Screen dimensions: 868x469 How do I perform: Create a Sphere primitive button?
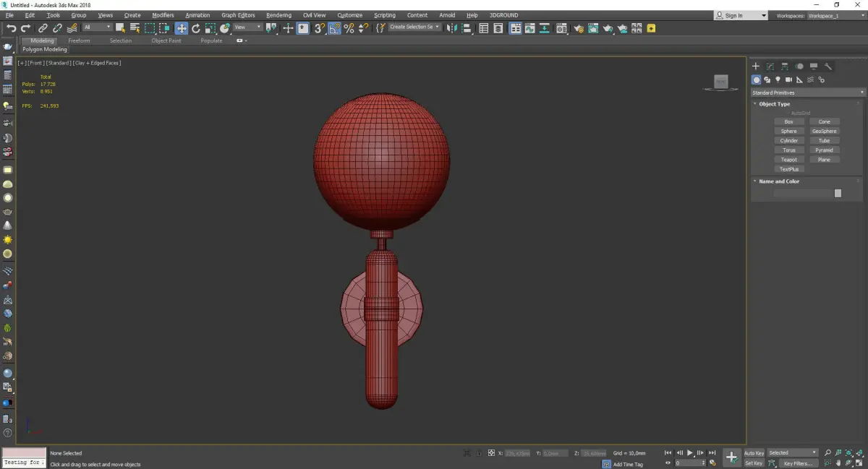click(788, 132)
